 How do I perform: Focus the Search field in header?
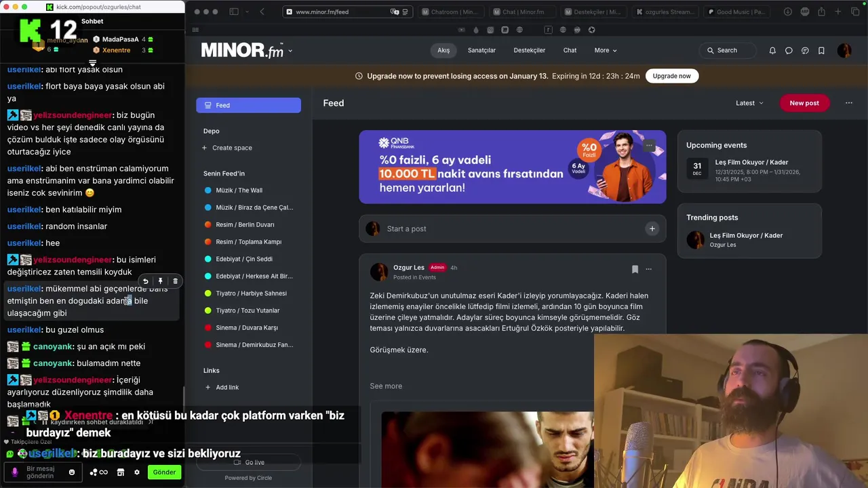pyautogui.click(x=727, y=50)
